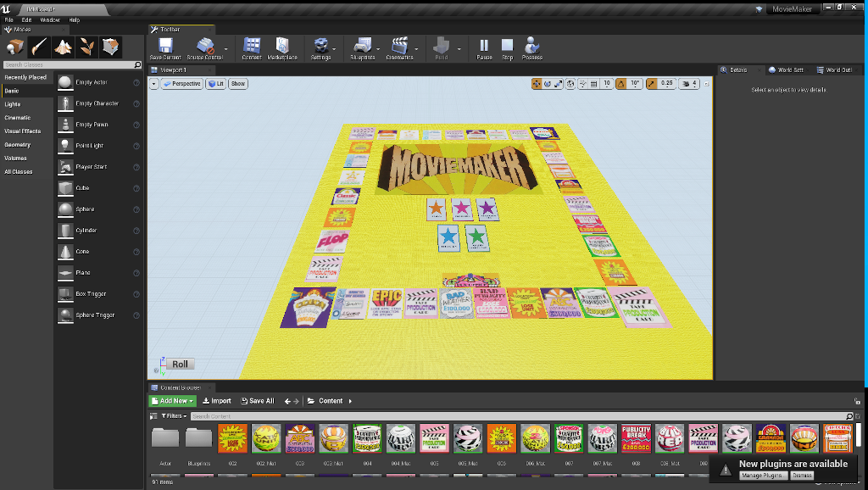Select the scale gizmo tool in viewport
Viewport: 868px width, 490px height.
pyautogui.click(x=558, y=84)
